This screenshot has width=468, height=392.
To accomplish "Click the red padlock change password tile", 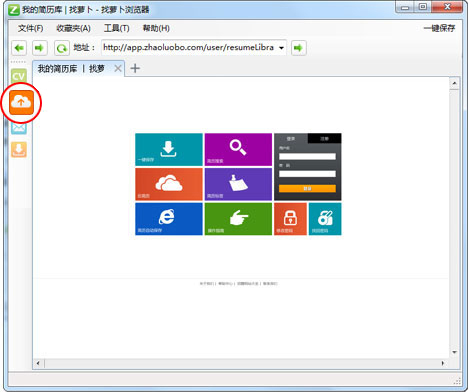I will click(290, 219).
